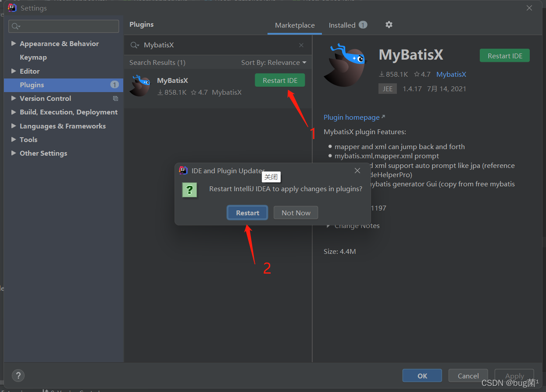This screenshot has width=546, height=392.
Task: Click the Plugins count badge in the settings tree
Action: pyautogui.click(x=114, y=85)
